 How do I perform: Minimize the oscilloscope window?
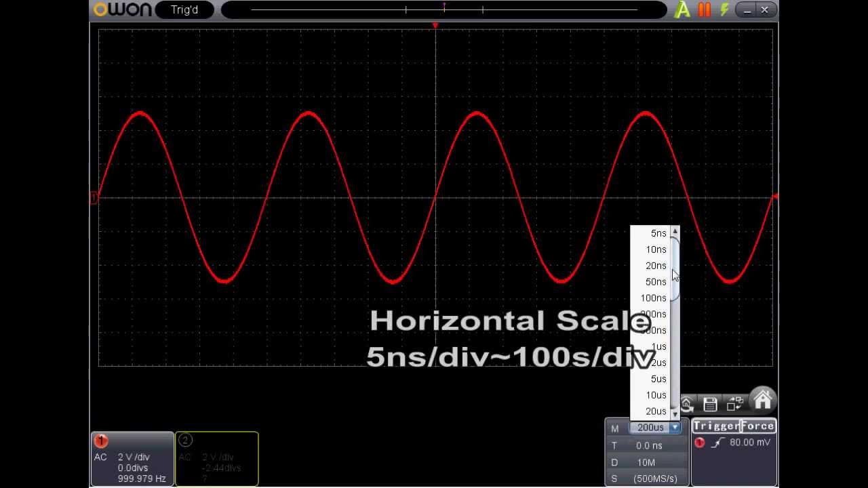(x=747, y=9)
